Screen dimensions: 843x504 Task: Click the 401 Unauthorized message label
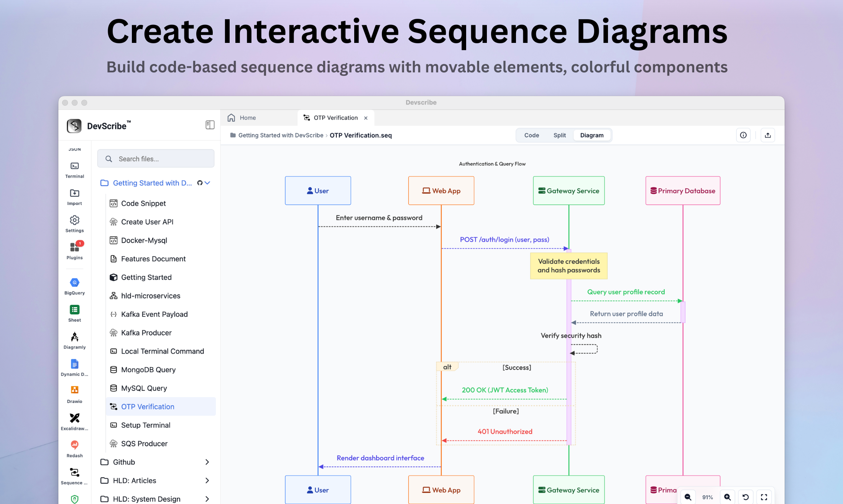click(x=505, y=432)
